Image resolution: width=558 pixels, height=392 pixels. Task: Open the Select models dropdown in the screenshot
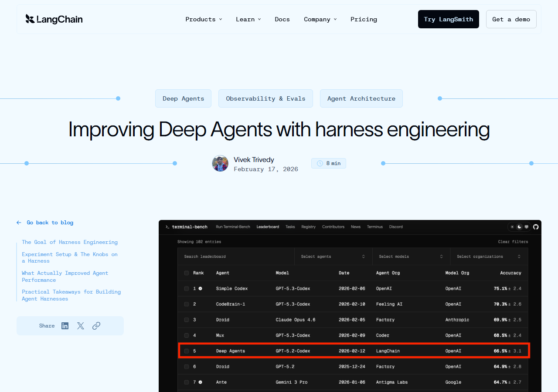click(x=411, y=257)
